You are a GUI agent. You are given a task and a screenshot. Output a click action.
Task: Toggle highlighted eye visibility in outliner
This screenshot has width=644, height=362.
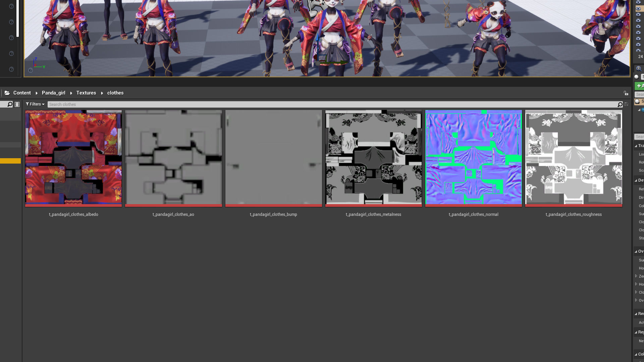click(638, 9)
